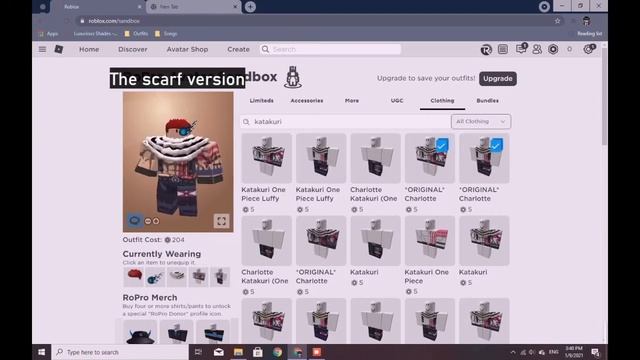Switch to Limiteds tab
This screenshot has width=640, height=360.
tap(262, 100)
